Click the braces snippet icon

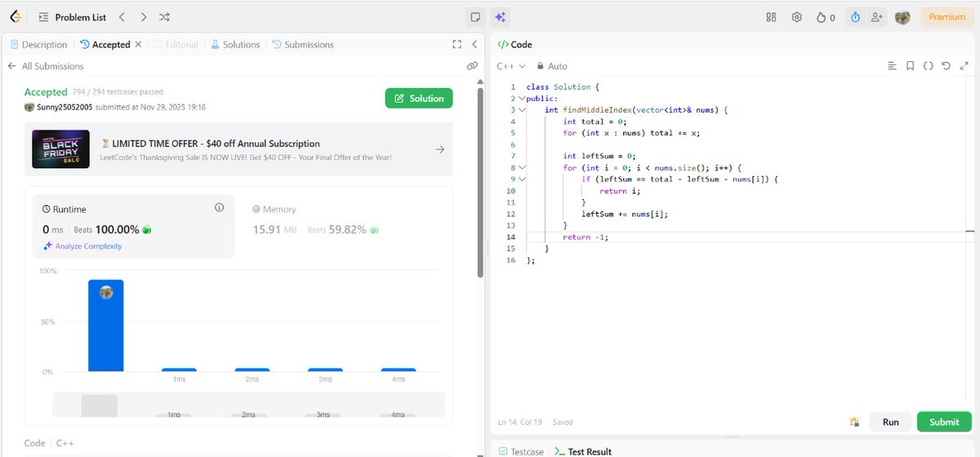pyautogui.click(x=928, y=66)
